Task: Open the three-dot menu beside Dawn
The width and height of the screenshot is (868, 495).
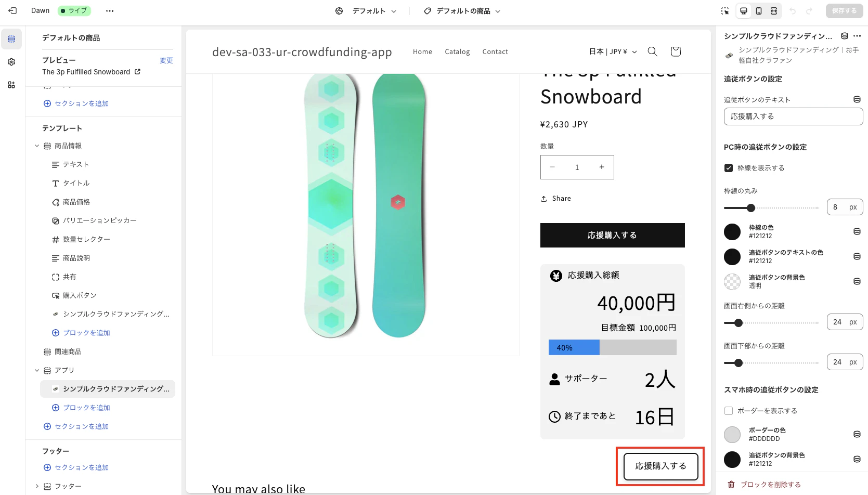Action: point(109,11)
